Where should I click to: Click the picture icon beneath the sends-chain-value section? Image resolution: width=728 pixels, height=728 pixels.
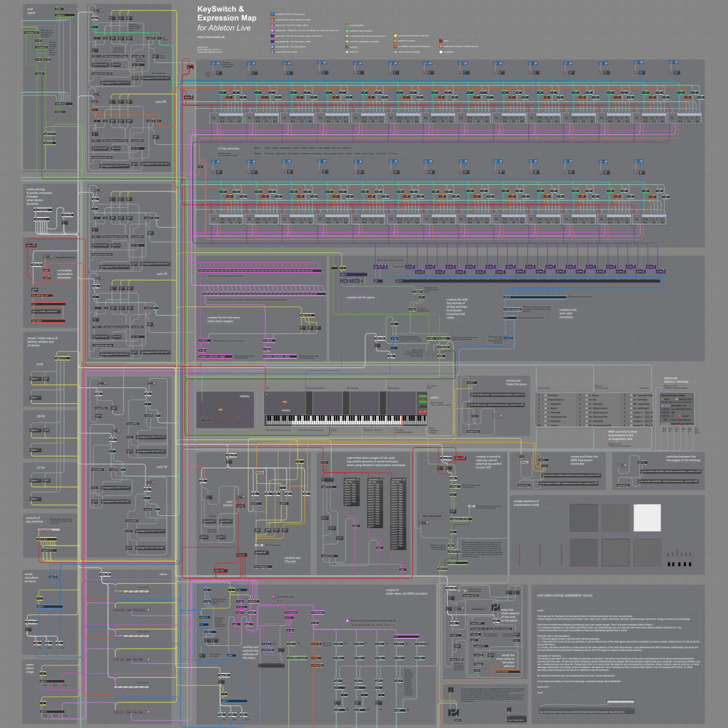(x=510, y=710)
